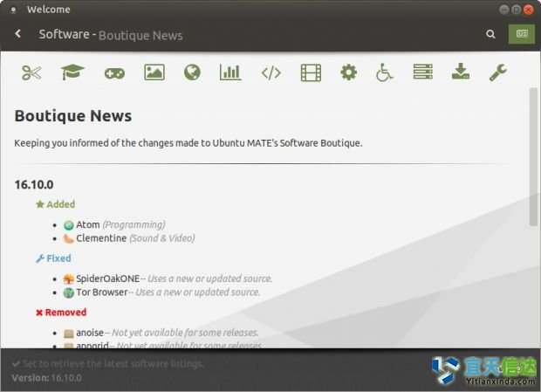
Task: Select the System Tools gear icon
Action: [349, 73]
